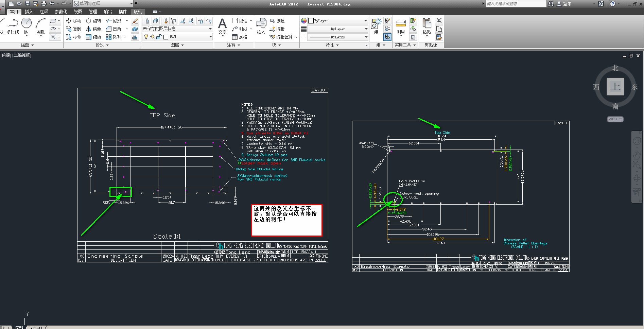The height and width of the screenshot is (329, 644).
Task: Switch to the Insert (插入) ribbon tab
Action: [x=29, y=12]
